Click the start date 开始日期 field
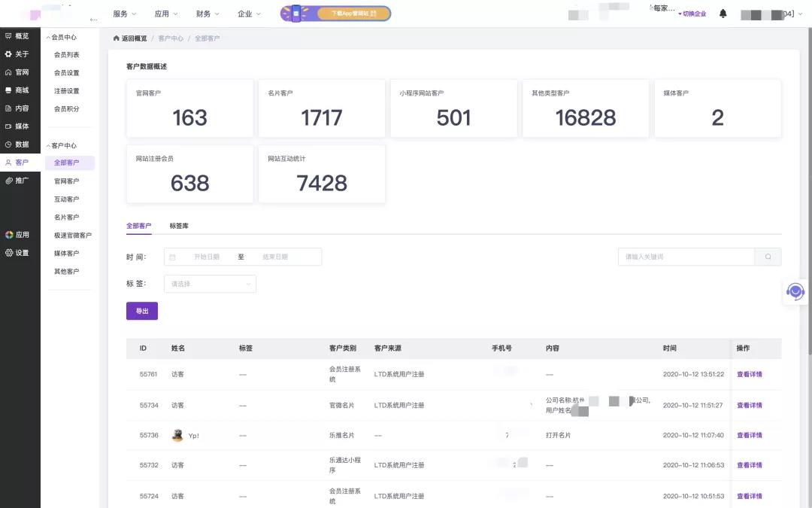 coord(207,257)
